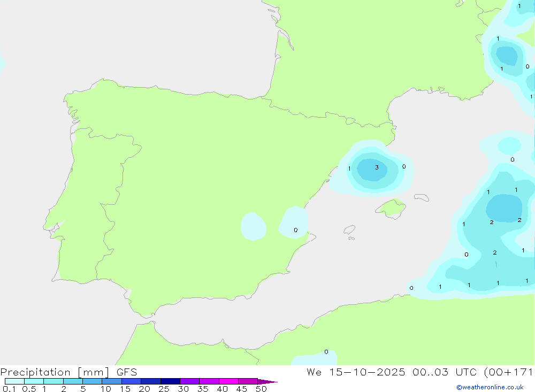Click the 5–10 mm legend color swatch
This screenshot has width=535, height=392.
point(92,381)
